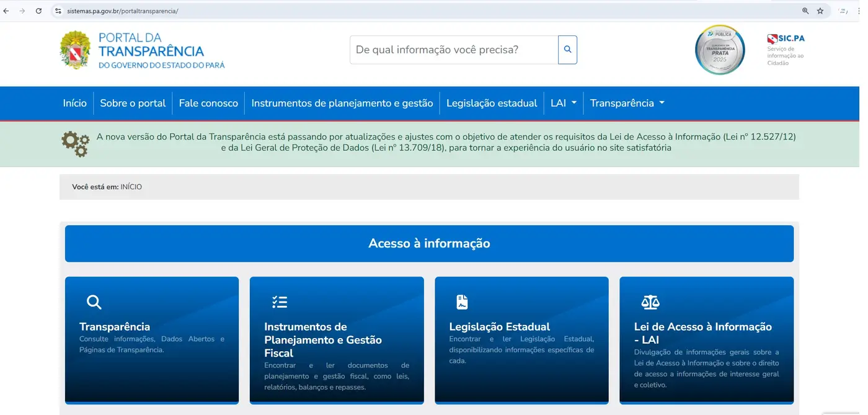This screenshot has height=415, width=868.
Task: Open the Sobre o portal menu item
Action: coord(133,103)
